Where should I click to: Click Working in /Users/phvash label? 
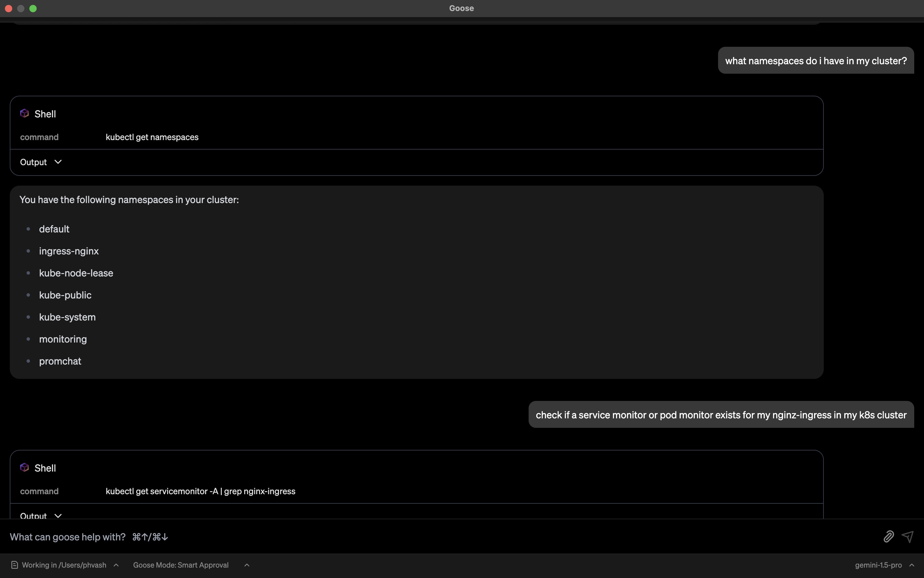click(x=64, y=565)
